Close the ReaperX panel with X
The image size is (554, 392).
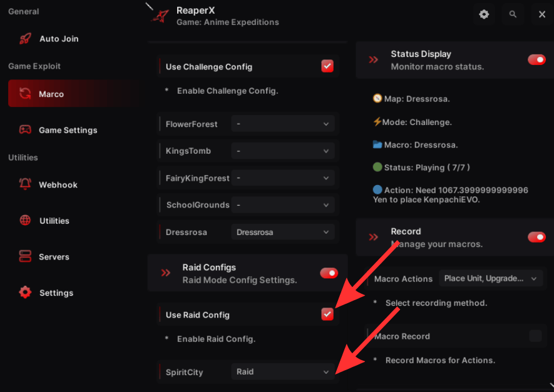[542, 14]
